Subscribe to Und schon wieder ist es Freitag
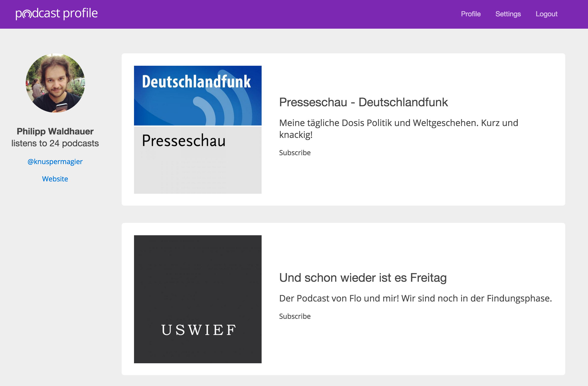 295,316
